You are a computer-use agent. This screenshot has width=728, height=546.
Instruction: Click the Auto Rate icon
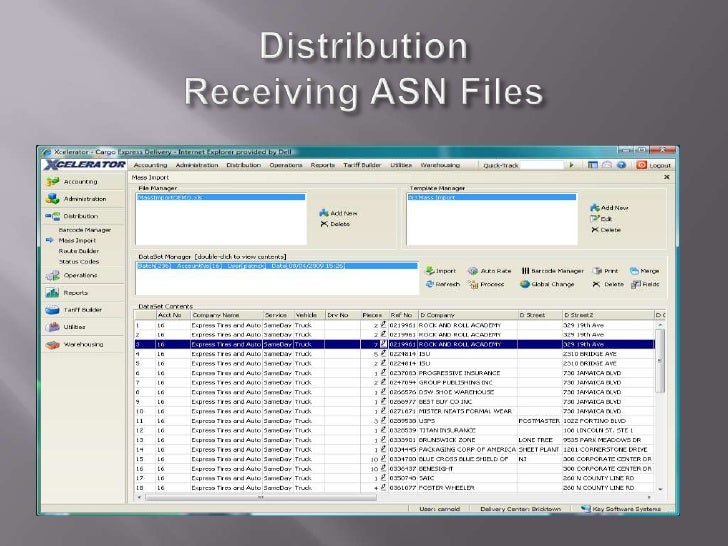pyautogui.click(x=484, y=270)
